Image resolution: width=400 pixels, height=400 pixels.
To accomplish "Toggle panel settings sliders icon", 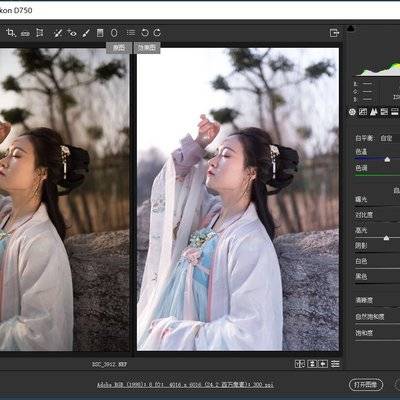I will (x=335, y=364).
